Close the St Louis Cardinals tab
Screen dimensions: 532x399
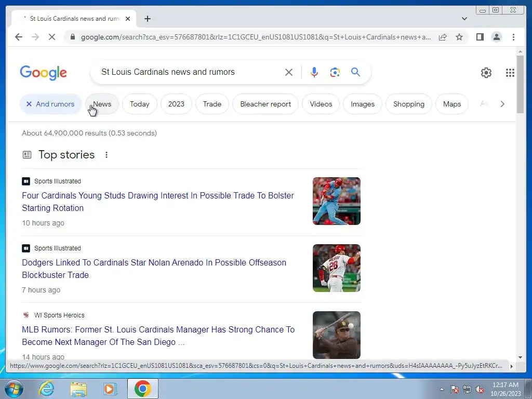tap(128, 19)
